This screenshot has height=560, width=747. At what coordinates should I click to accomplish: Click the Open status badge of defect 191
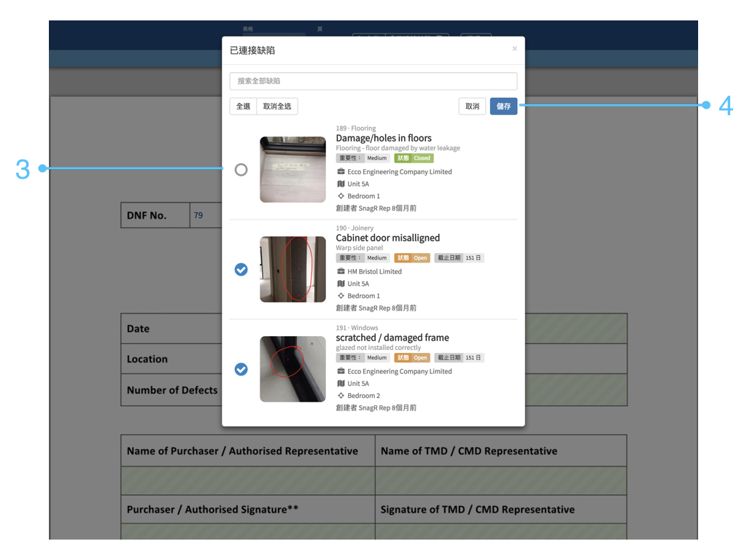[412, 357]
